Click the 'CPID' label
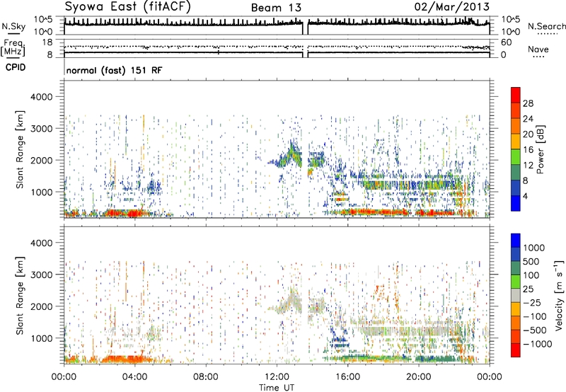The width and height of the screenshot is (566, 392). click(15, 67)
